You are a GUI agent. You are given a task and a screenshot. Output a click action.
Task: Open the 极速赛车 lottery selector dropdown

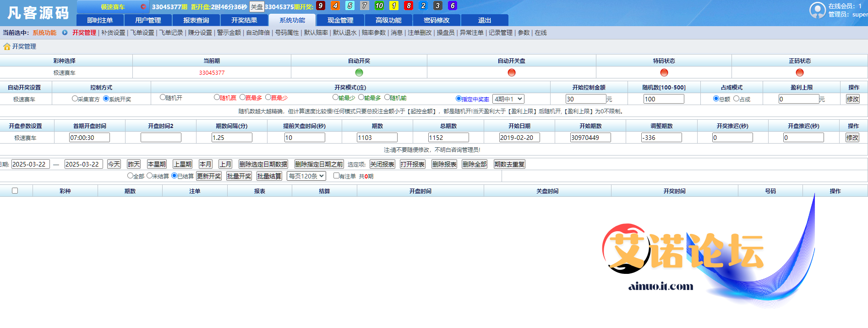coord(113,6)
